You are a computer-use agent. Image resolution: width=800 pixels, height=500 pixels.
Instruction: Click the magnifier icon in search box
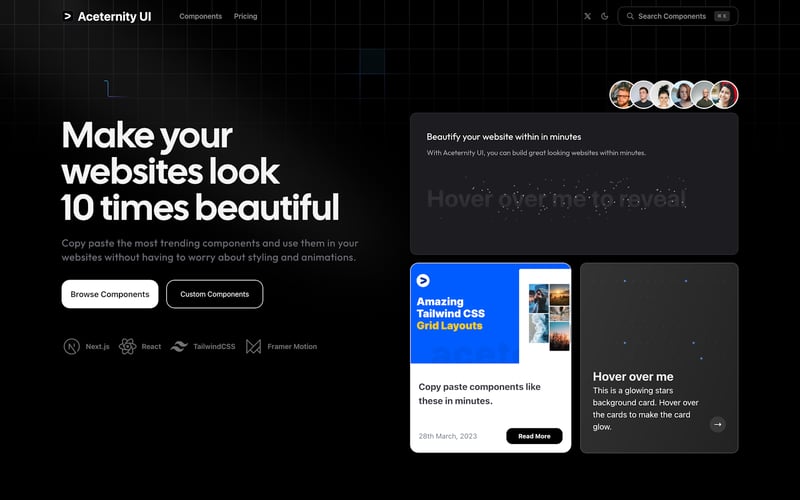point(630,16)
